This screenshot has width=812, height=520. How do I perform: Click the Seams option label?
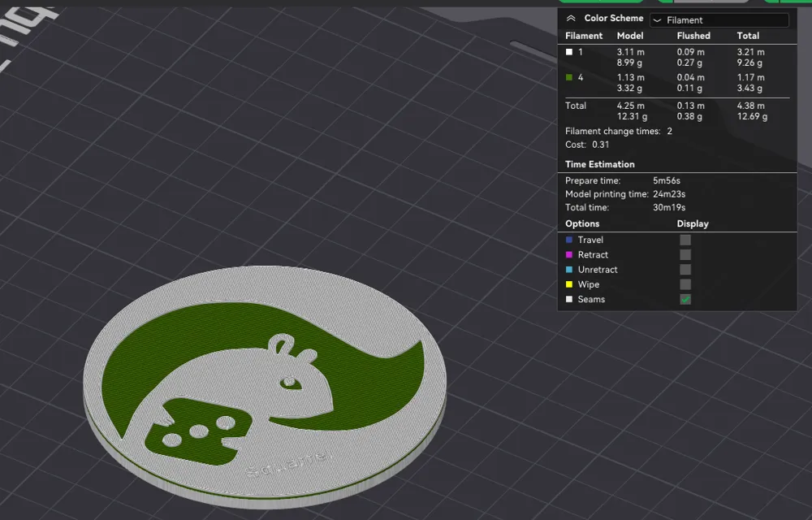coord(591,299)
